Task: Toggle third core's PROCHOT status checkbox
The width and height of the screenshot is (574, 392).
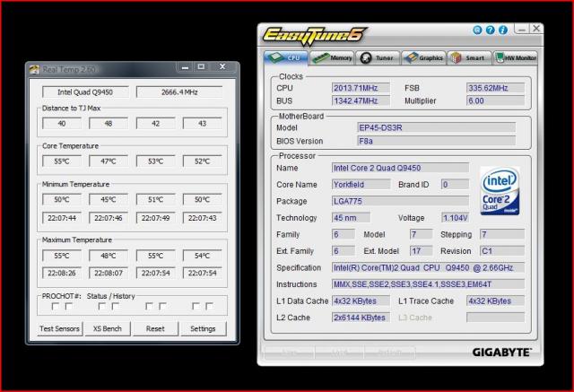Action: [149, 306]
